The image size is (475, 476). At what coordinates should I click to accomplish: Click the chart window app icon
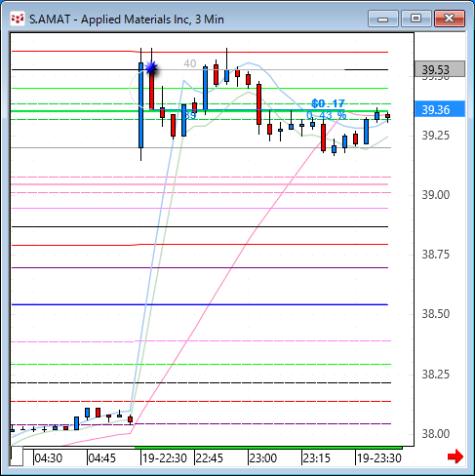tap(17, 19)
